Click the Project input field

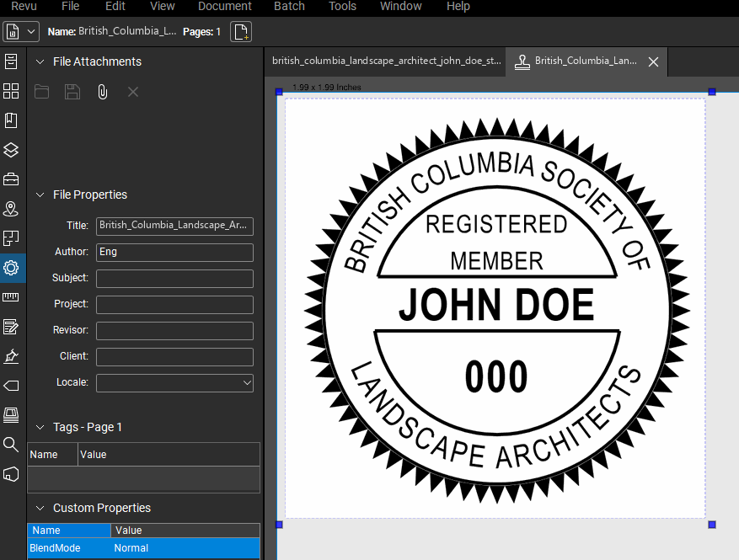174,305
